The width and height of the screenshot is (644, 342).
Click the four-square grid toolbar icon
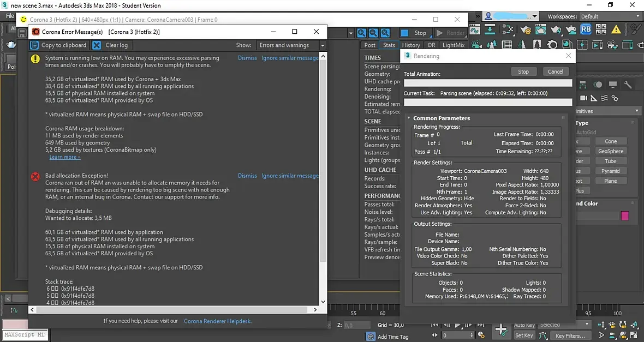pos(601,29)
